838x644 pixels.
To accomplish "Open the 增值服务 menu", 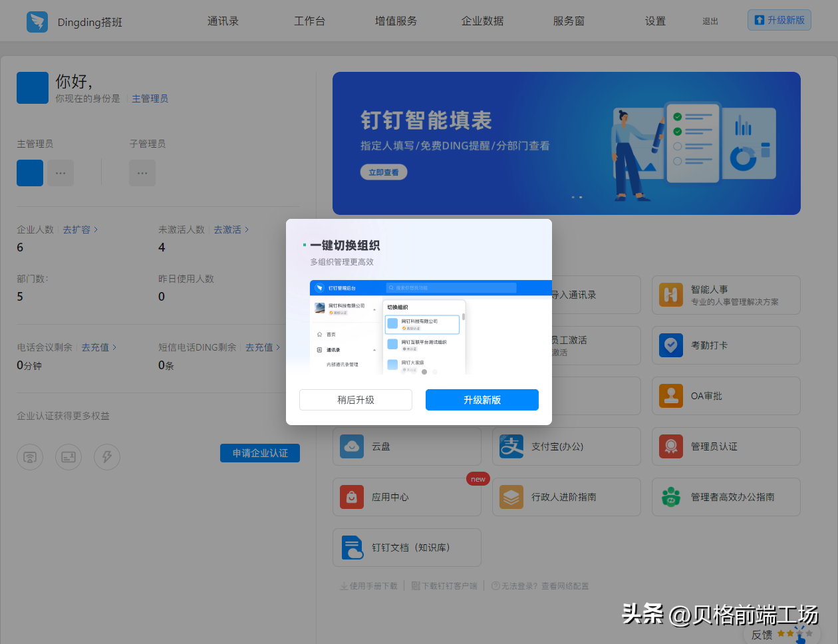I will [396, 21].
